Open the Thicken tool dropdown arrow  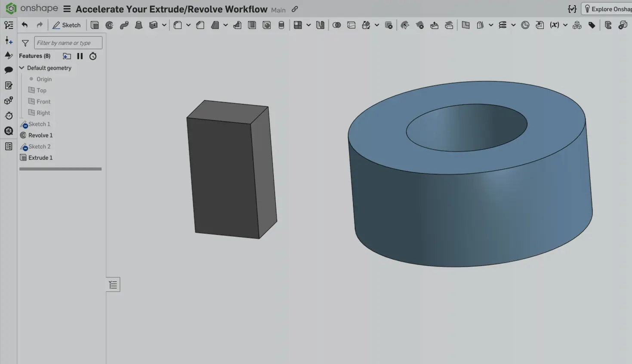pyautogui.click(x=164, y=25)
